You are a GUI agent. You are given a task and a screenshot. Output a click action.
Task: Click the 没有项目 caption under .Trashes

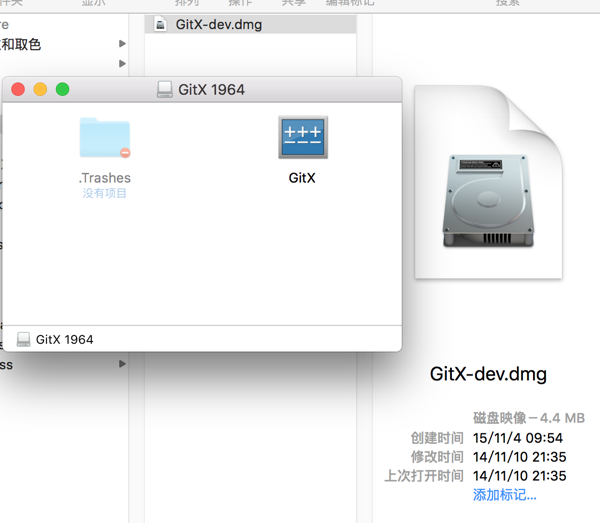click(x=104, y=193)
